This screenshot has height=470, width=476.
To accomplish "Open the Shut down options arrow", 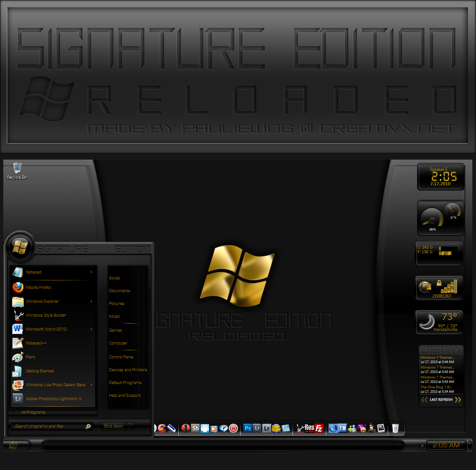I will tap(131, 426).
